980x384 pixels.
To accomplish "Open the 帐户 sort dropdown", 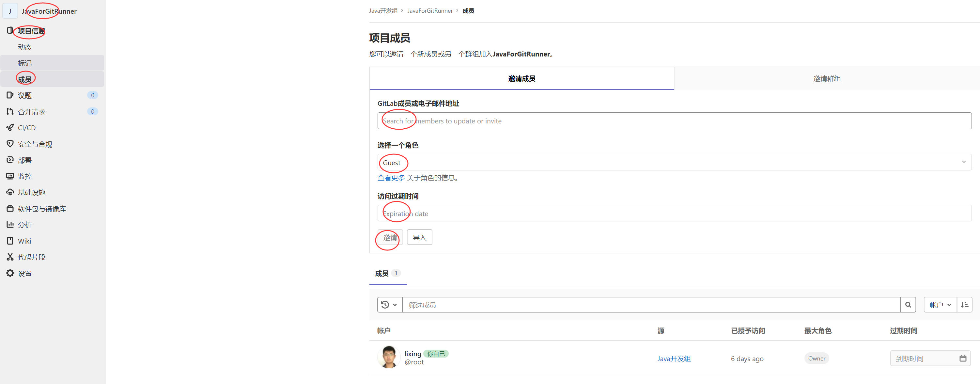I will coord(940,304).
